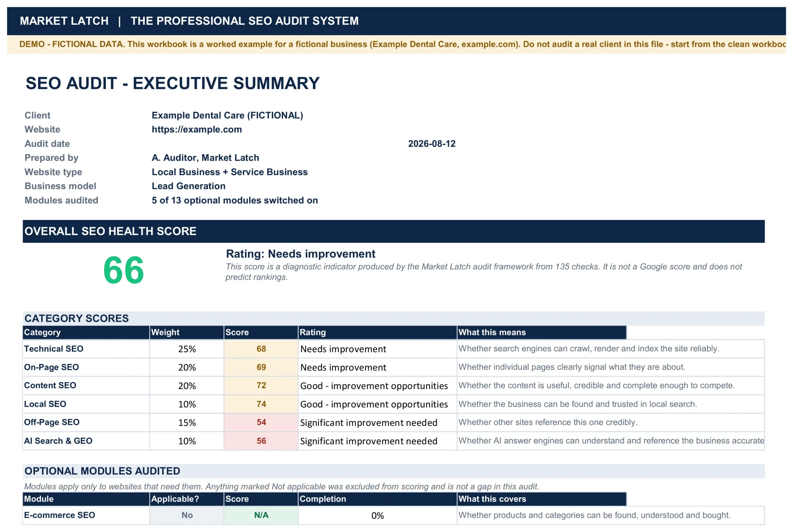Click the Local SEO score 74

(261, 404)
